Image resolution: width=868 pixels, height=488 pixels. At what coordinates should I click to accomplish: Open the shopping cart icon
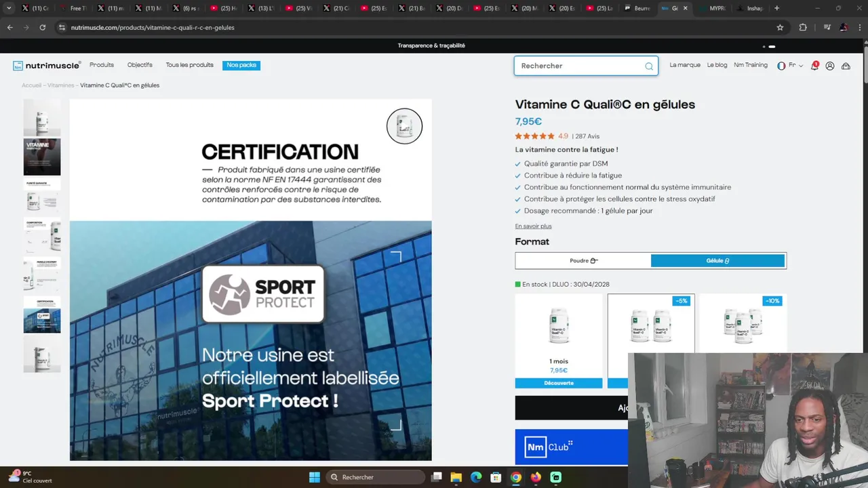point(846,66)
